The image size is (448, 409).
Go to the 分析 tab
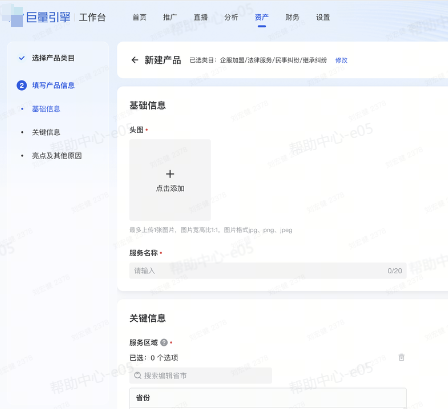coord(231,17)
